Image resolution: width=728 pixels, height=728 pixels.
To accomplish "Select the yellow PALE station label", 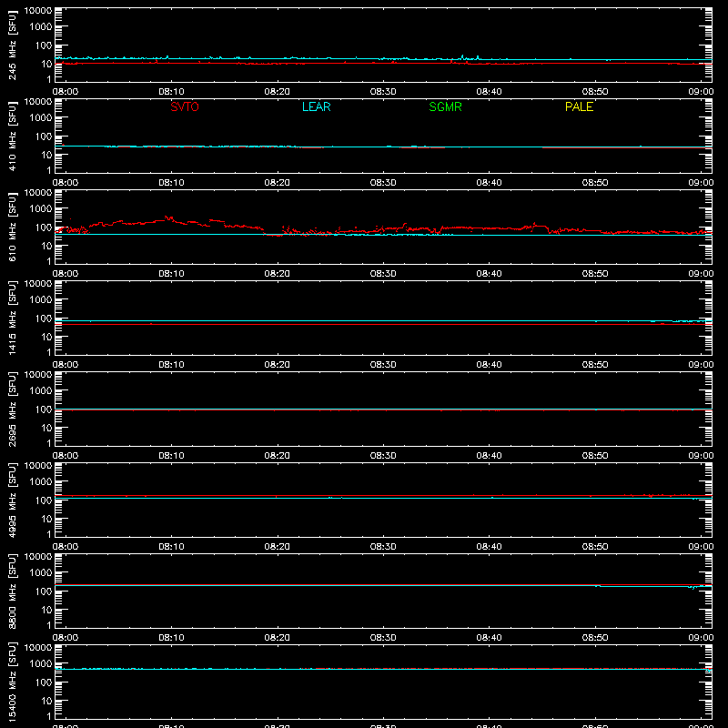I will pyautogui.click(x=579, y=106).
